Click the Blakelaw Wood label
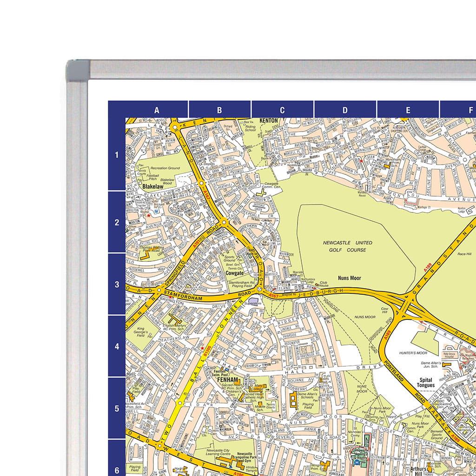Image resolution: width=476 pixels, height=476 pixels. pyautogui.click(x=167, y=181)
